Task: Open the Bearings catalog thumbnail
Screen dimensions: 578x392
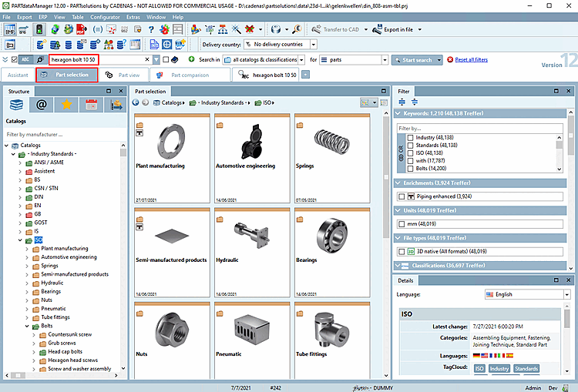Action: (x=332, y=253)
